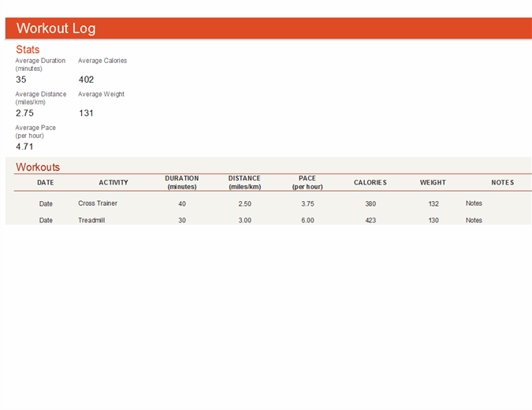Select the average pace value 4.71
The height and width of the screenshot is (410, 532).
click(24, 147)
